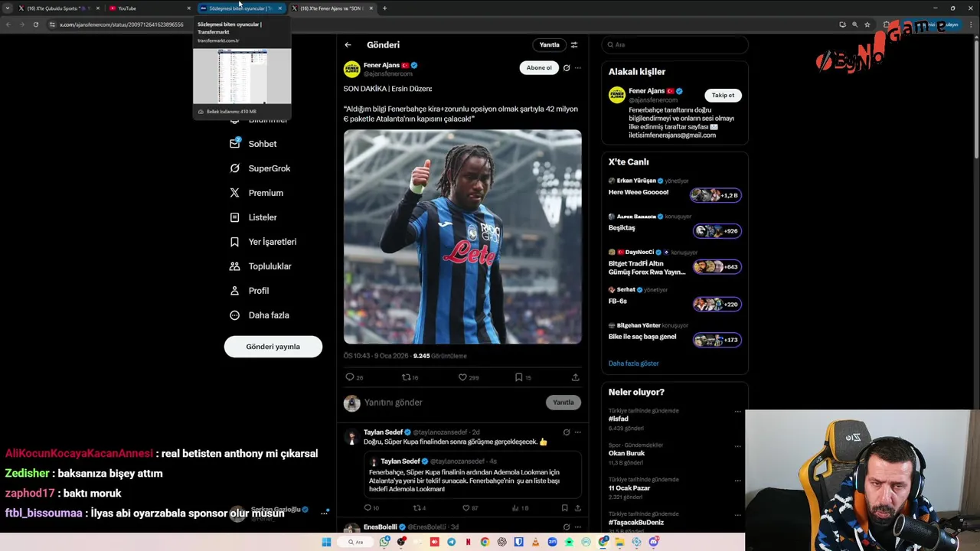Image resolution: width=980 pixels, height=551 pixels.
Task: Open Discord from taskbar
Action: coord(654,542)
